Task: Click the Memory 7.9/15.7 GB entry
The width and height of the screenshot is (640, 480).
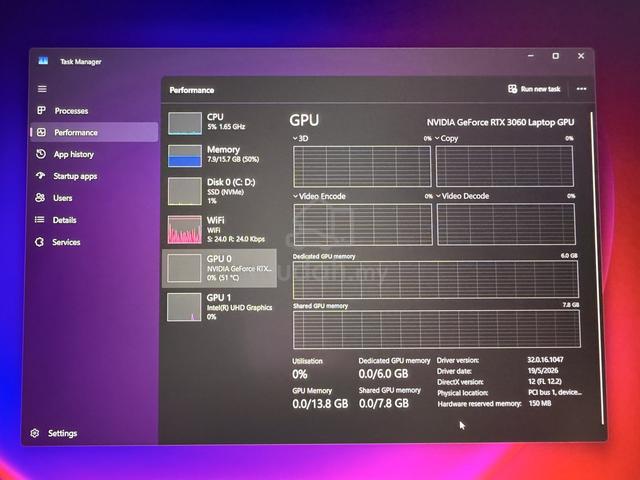Action: coord(220,156)
